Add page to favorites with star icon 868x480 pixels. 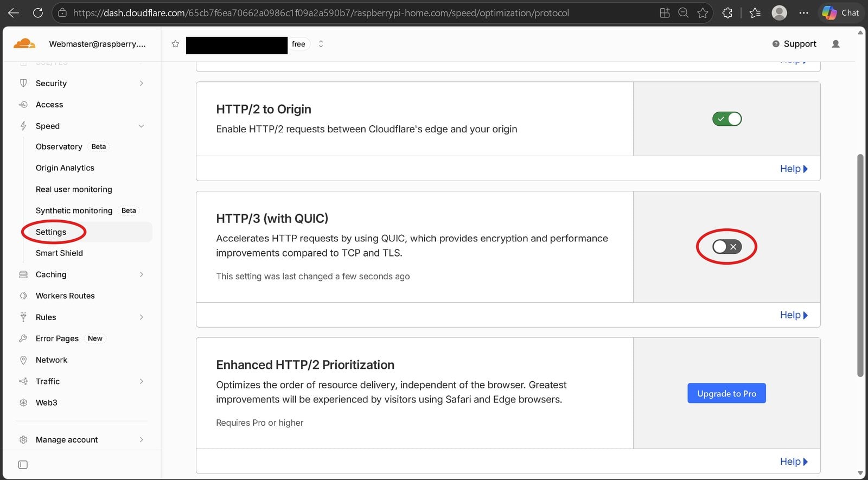click(703, 12)
